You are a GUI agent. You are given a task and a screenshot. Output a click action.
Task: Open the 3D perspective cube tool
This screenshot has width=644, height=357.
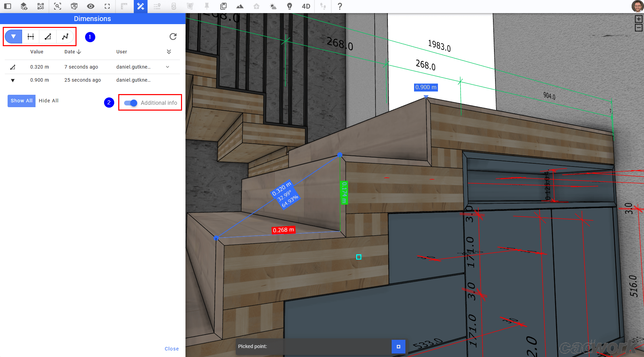(x=74, y=6)
